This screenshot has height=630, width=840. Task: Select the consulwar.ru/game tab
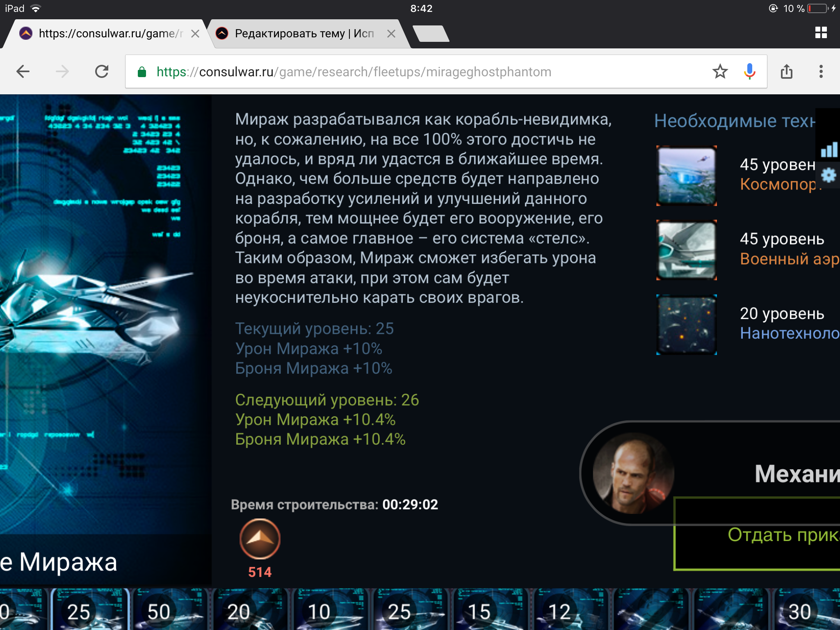coord(110,34)
